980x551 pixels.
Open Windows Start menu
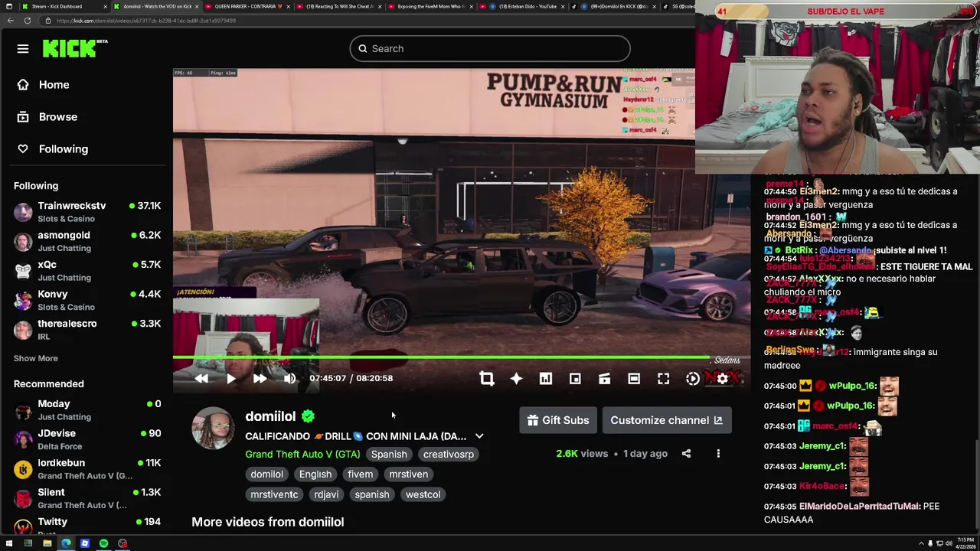click(x=9, y=543)
